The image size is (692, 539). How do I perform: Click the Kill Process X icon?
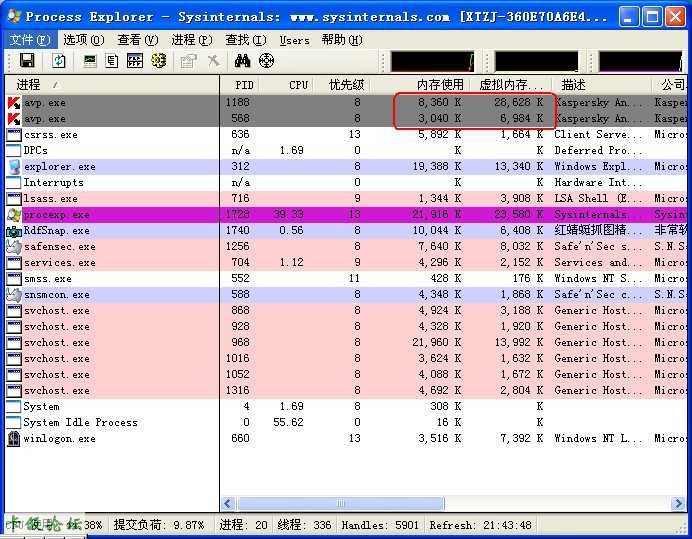[x=214, y=60]
